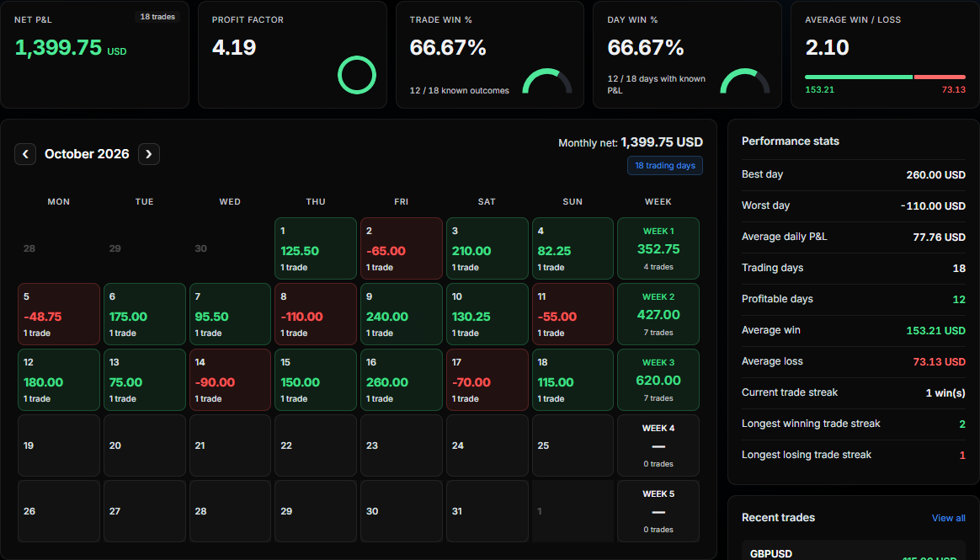Click Monthly net 1,399.75 USD text
This screenshot has width=980, height=560.
pyautogui.click(x=631, y=142)
